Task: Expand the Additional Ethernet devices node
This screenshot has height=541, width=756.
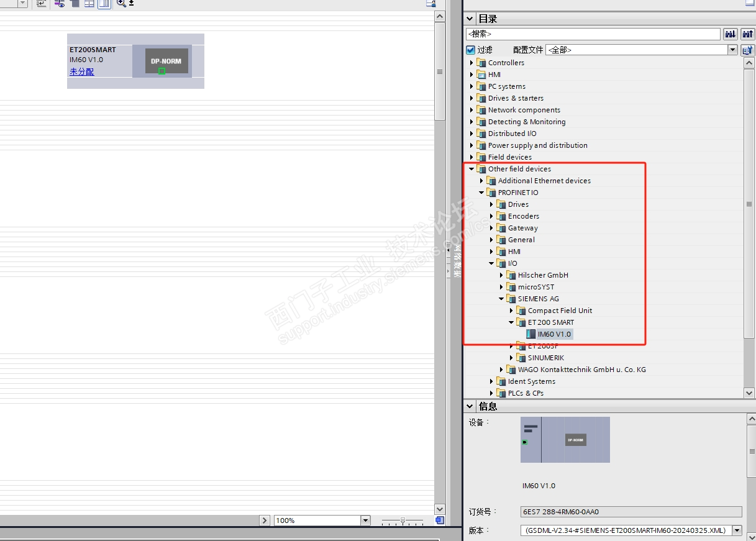Action: (481, 181)
